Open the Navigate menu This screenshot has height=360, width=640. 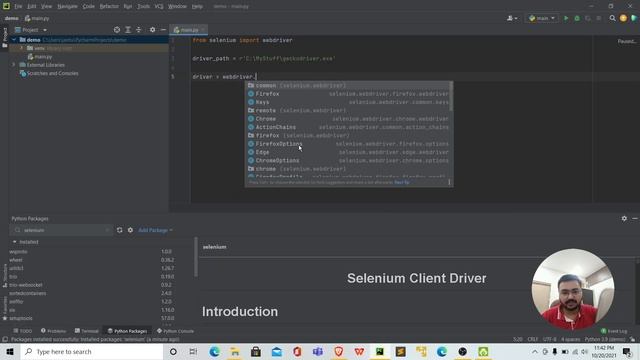point(67,7)
